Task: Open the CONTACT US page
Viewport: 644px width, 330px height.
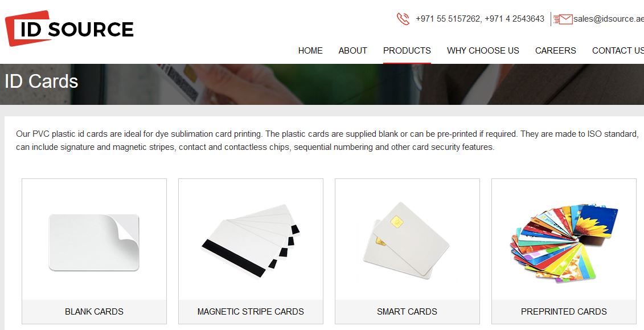Action: click(x=618, y=51)
